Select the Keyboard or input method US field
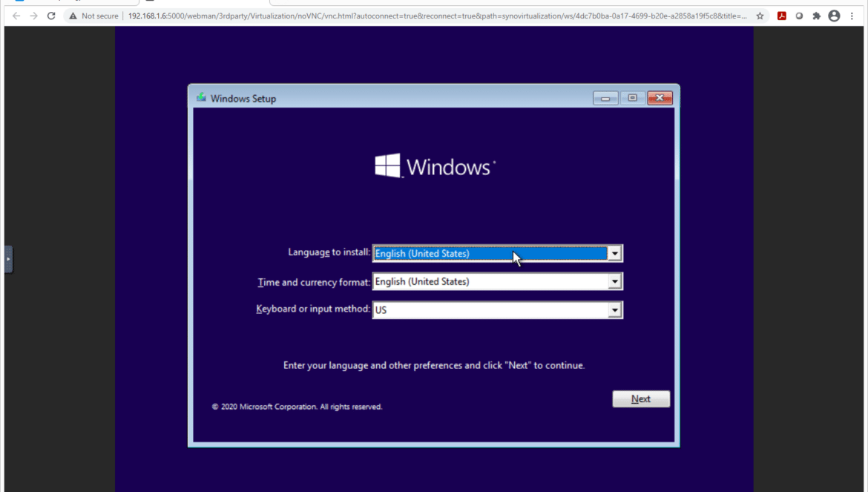This screenshot has height=492, width=868. (x=498, y=310)
